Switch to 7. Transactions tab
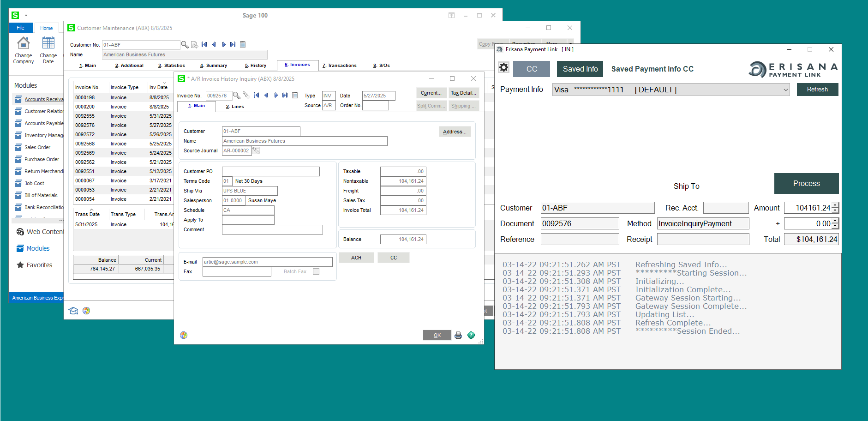The width and height of the screenshot is (868, 421). click(340, 66)
